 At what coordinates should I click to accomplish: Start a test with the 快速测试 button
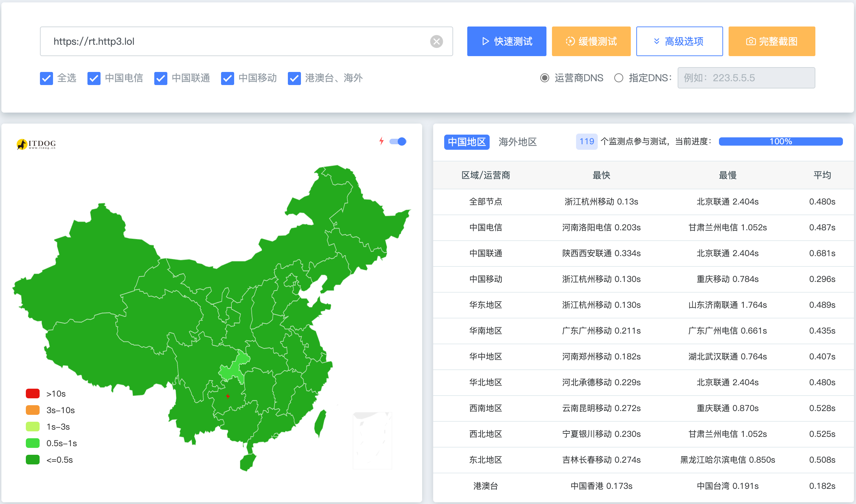(507, 41)
